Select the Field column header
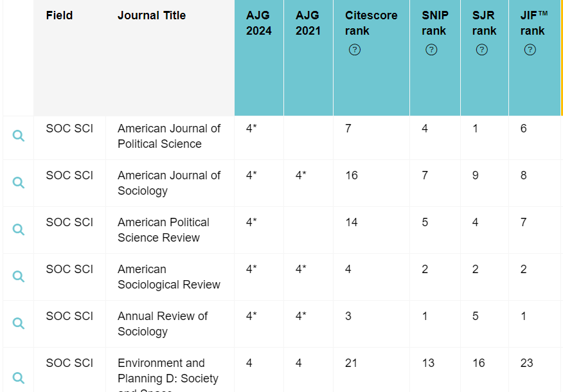 point(59,15)
